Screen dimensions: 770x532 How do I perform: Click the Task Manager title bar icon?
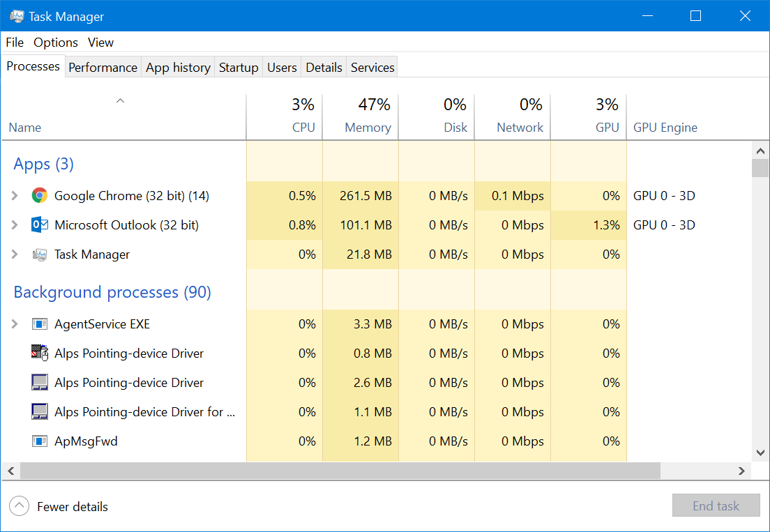tap(17, 16)
